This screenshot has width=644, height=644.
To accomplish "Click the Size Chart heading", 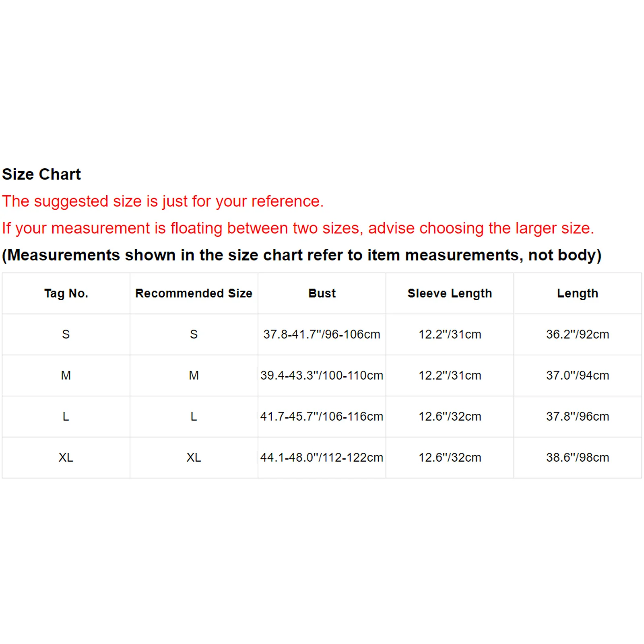I will coord(41,174).
